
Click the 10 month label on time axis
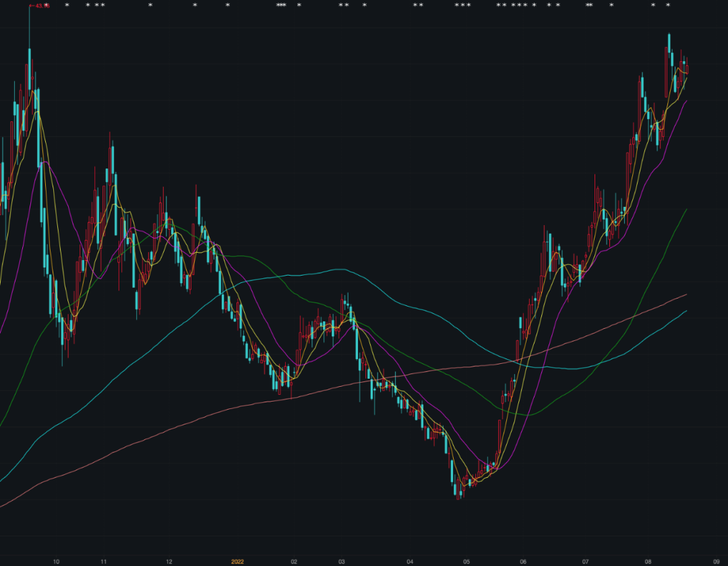click(x=56, y=561)
